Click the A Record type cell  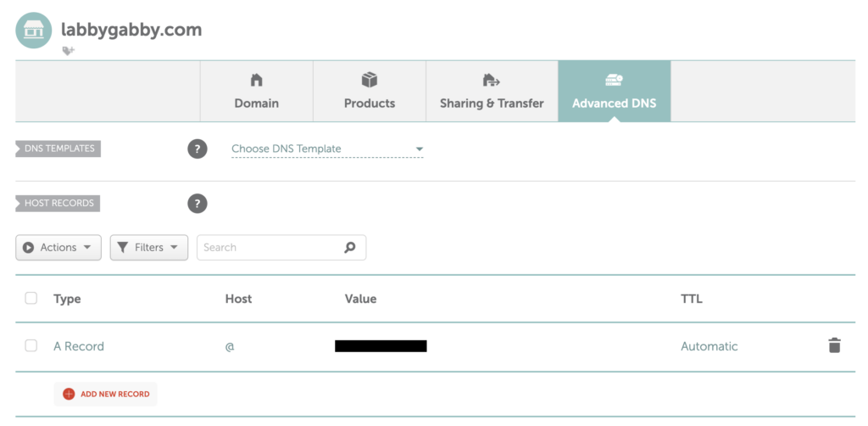pos(79,346)
